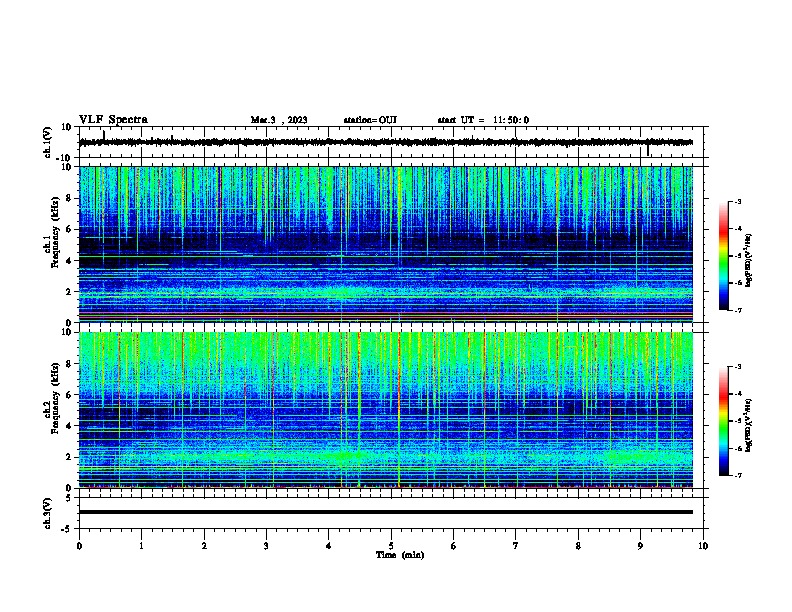Click the date 'Mar.3 , 2023'
This screenshot has width=792, height=612.
click(279, 120)
